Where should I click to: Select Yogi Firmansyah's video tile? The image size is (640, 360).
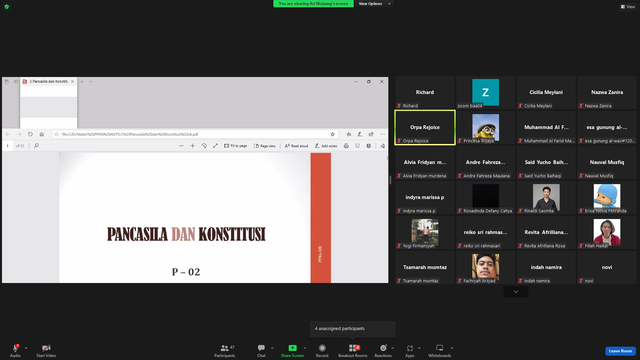(425, 233)
